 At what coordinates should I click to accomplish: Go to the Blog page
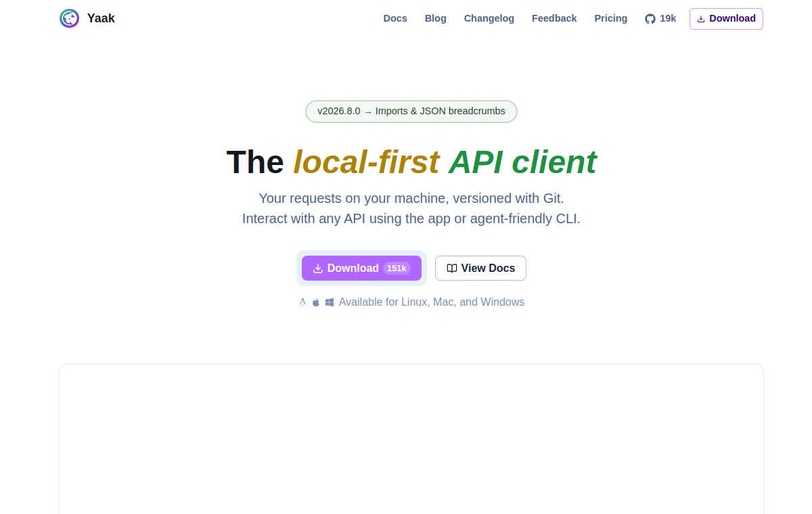coord(436,18)
